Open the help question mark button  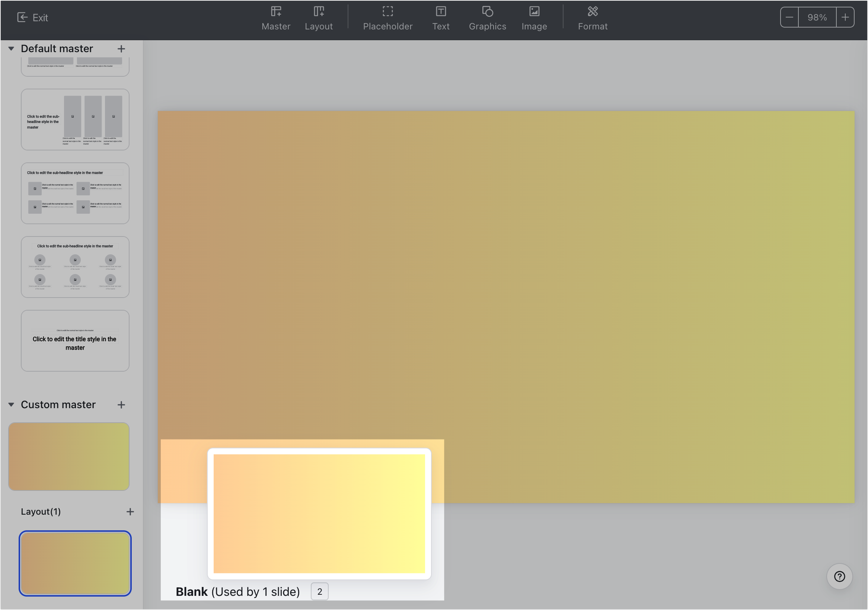pyautogui.click(x=839, y=576)
